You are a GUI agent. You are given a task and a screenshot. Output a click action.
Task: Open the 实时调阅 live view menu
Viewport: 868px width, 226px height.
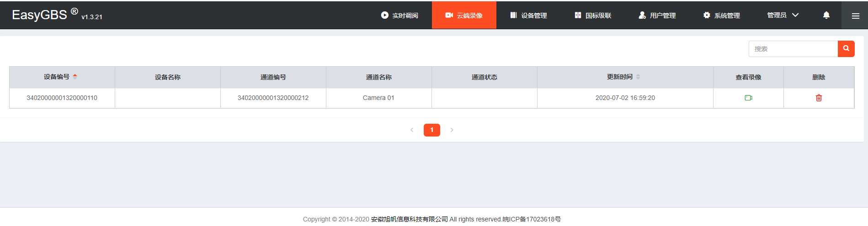[399, 15]
